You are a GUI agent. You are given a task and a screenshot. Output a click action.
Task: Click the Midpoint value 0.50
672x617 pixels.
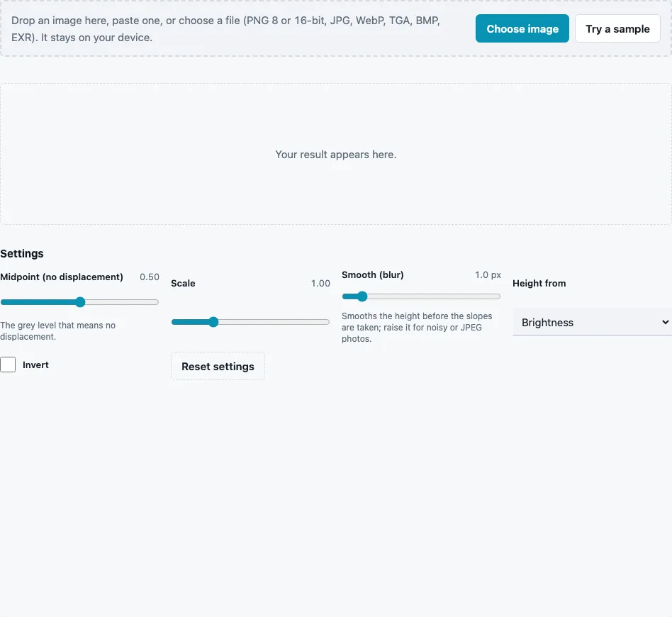click(150, 277)
